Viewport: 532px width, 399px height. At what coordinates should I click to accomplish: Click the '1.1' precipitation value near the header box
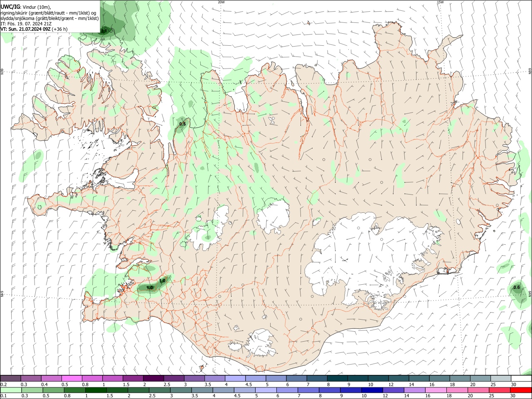pyautogui.click(x=104, y=30)
